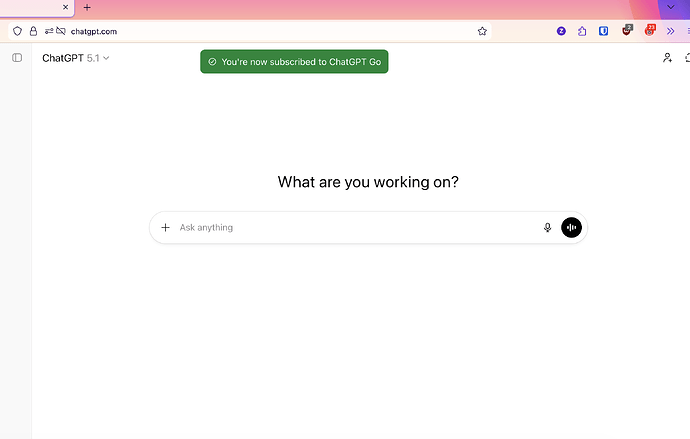690x439 pixels.
Task: Click the blocked camera permission icon
Action: coord(61,31)
